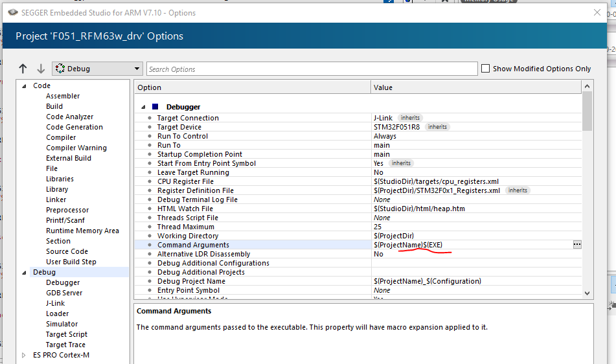Click ellipsis button for Command Arguments

(576, 245)
